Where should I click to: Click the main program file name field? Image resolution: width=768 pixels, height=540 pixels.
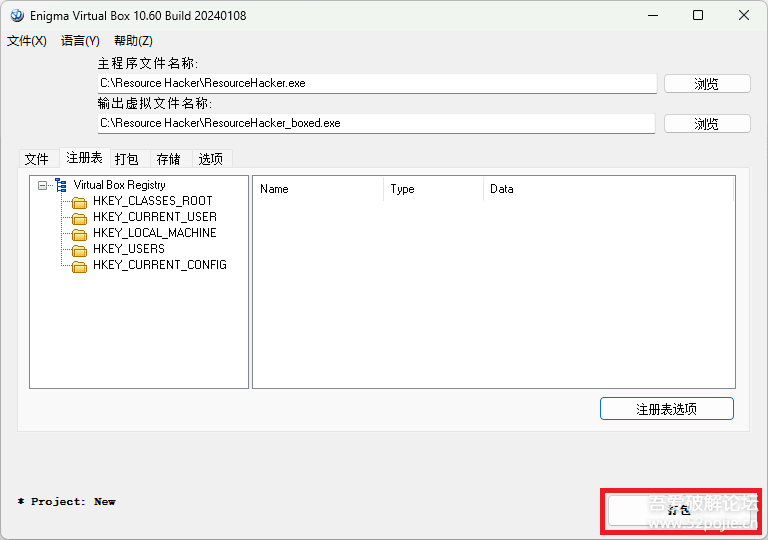pyautogui.click(x=377, y=83)
